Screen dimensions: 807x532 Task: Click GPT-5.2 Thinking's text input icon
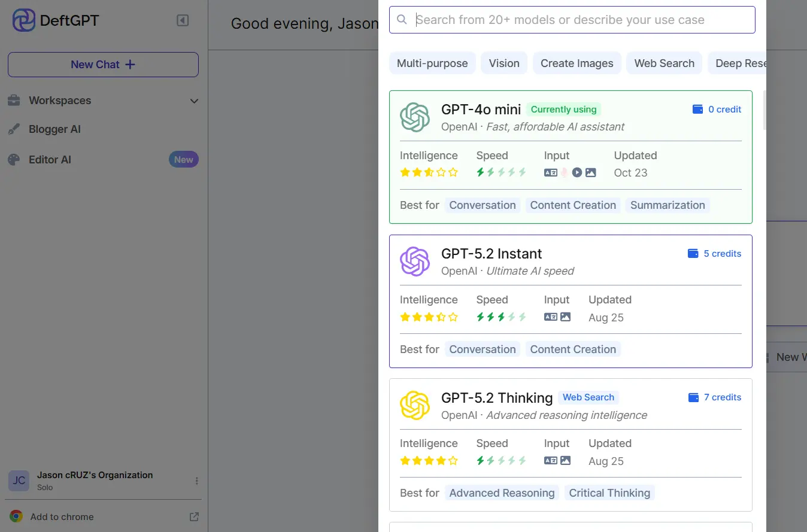[x=551, y=461]
